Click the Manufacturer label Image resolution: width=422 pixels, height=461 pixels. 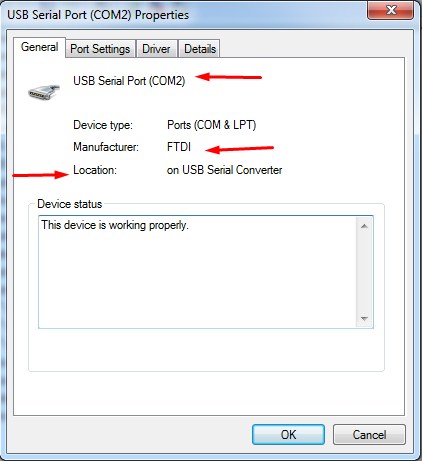(106, 147)
